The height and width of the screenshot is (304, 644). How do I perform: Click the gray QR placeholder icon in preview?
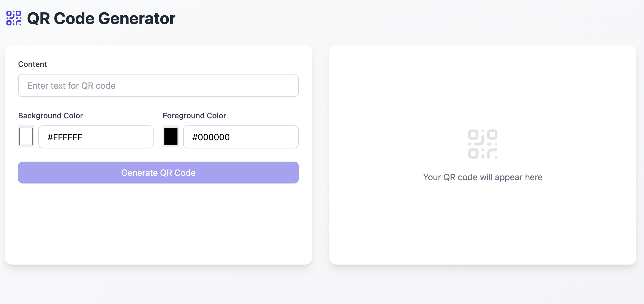pyautogui.click(x=483, y=144)
